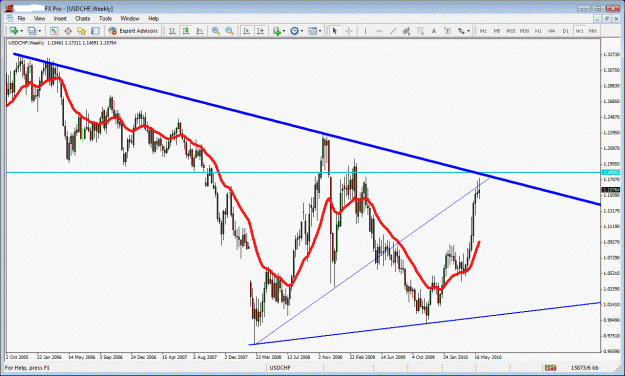
Task: Switch chart to line chart style
Action: pos(199,31)
